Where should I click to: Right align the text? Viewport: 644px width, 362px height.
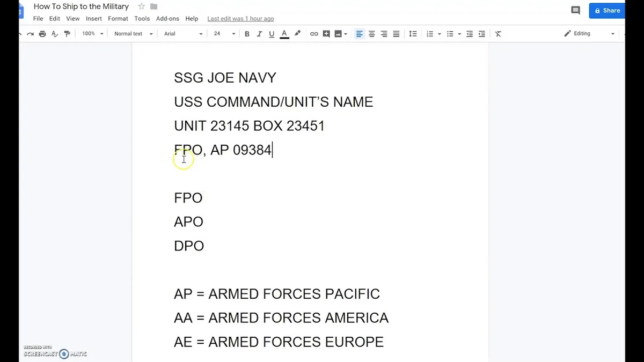(384, 34)
